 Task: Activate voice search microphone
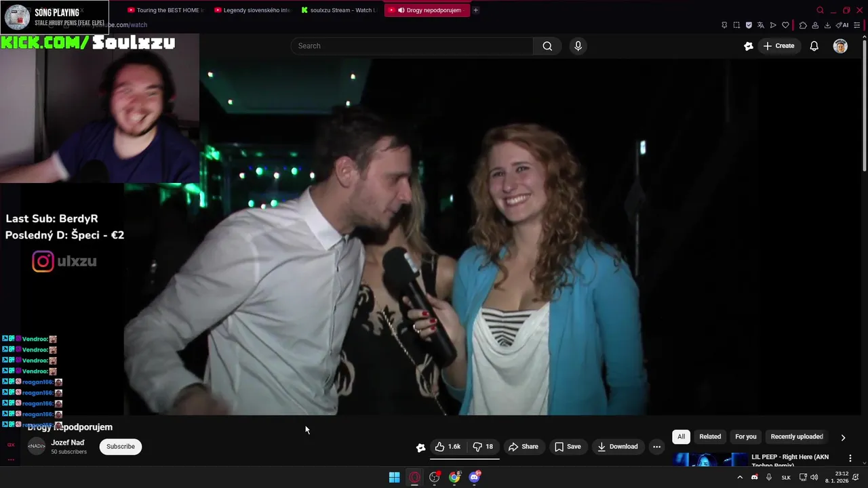pyautogui.click(x=578, y=46)
